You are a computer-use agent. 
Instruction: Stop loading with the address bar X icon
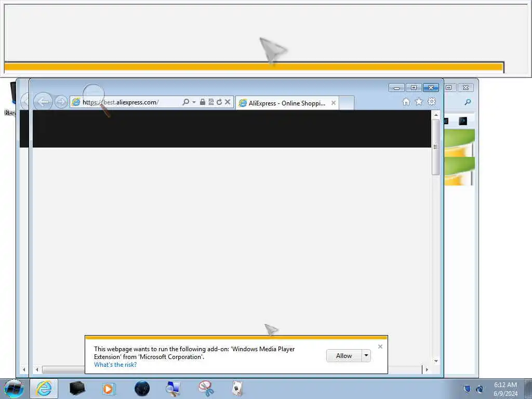tap(228, 102)
